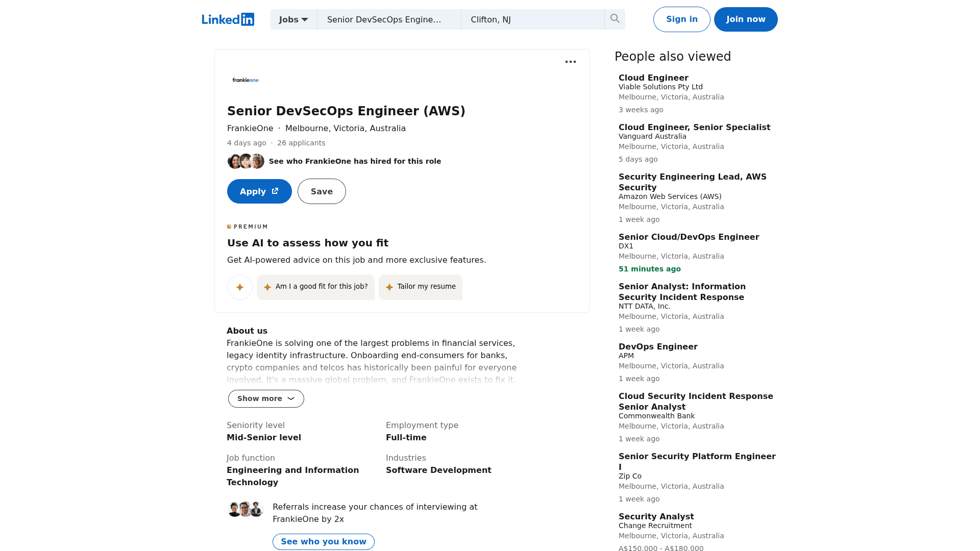Open Cloud Engineer at Viable Solutions

tap(653, 78)
